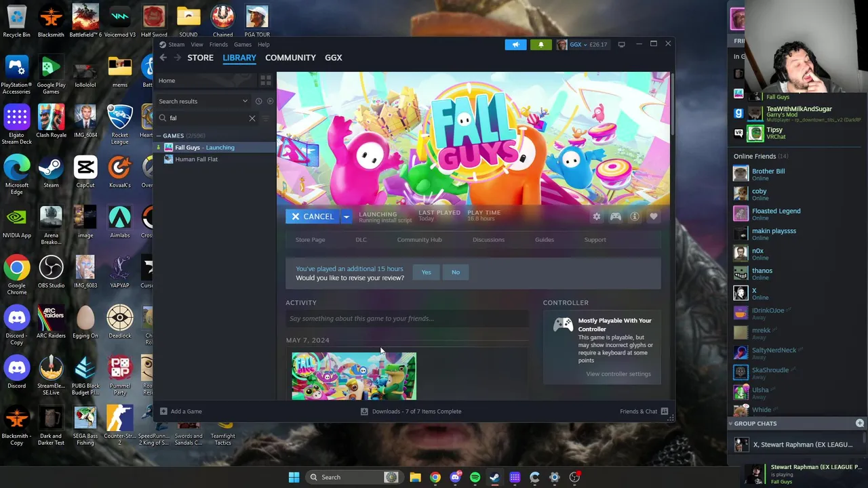Open Downloads 7 of 7 items complete
The height and width of the screenshot is (488, 868).
pyautogui.click(x=411, y=411)
